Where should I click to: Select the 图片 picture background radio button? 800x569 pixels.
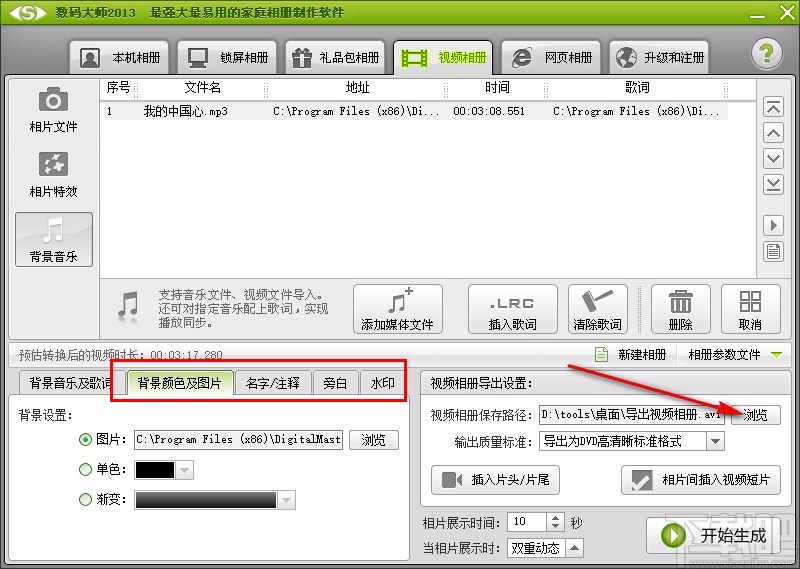85,439
